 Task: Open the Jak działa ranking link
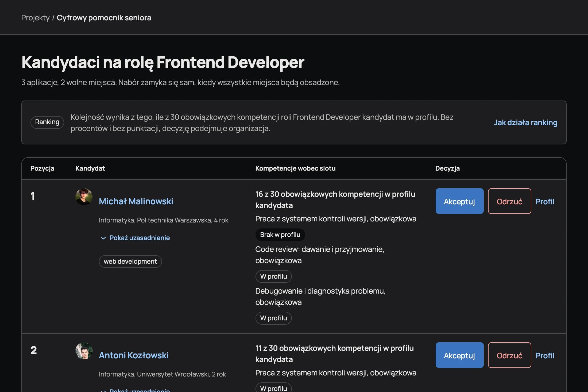pyautogui.click(x=525, y=122)
